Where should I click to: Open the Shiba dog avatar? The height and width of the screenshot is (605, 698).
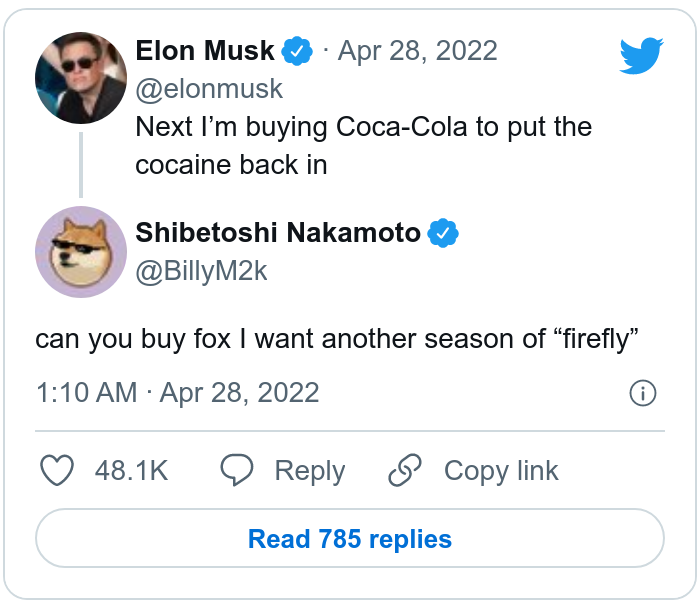80,252
